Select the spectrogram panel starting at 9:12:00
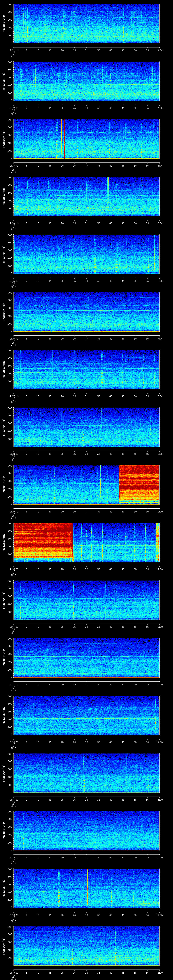Screen dimensions: 173x980 (x=86, y=657)
